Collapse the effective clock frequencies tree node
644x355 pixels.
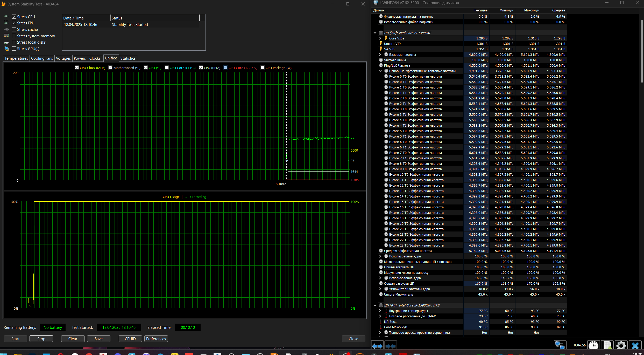tap(380, 71)
